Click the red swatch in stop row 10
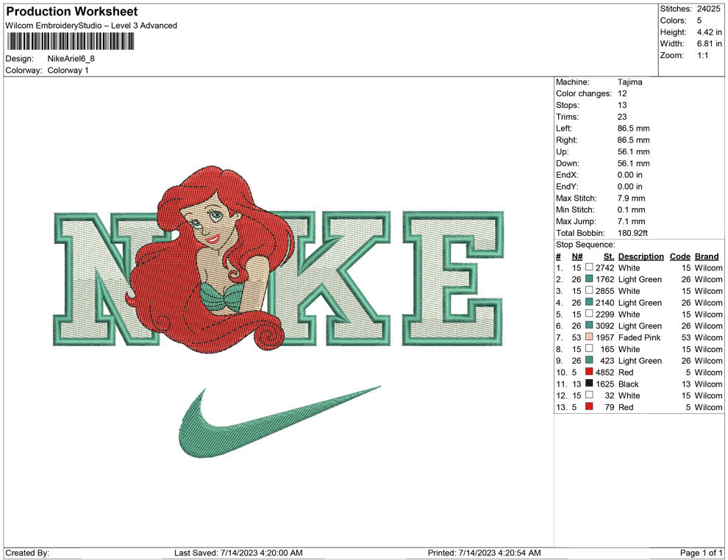This screenshot has width=728, height=560. [x=589, y=372]
